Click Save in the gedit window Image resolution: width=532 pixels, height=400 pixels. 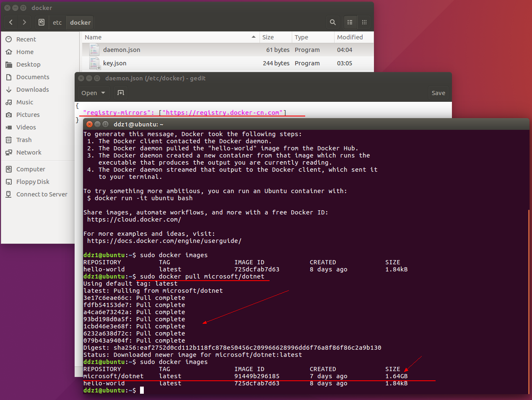[x=439, y=93]
